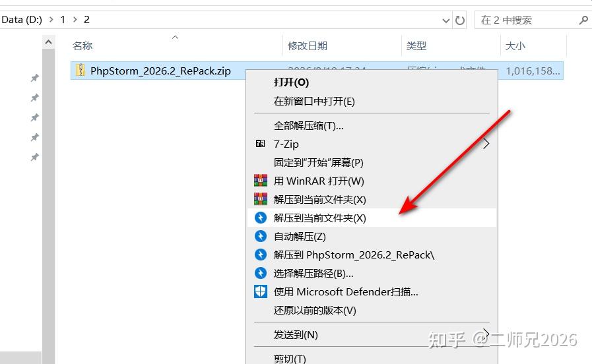592x364 pixels.
Task: Choose 固定到"开始"屏幕(P)
Action: [372, 162]
